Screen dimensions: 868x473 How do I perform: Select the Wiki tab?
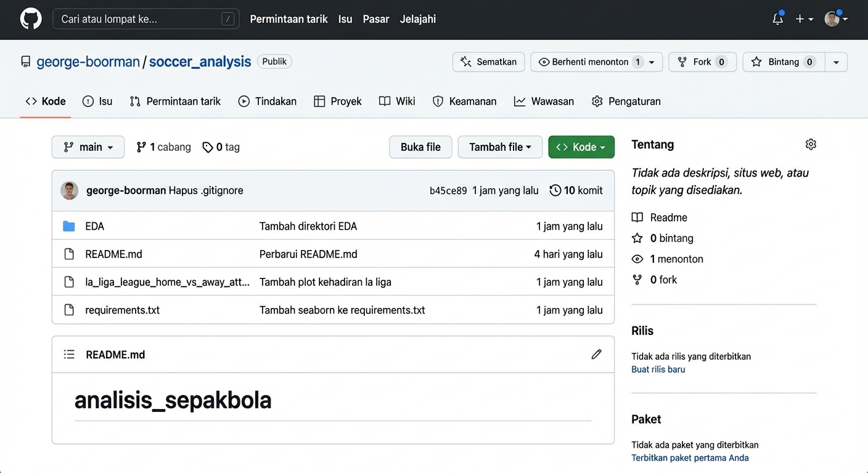pyautogui.click(x=397, y=101)
